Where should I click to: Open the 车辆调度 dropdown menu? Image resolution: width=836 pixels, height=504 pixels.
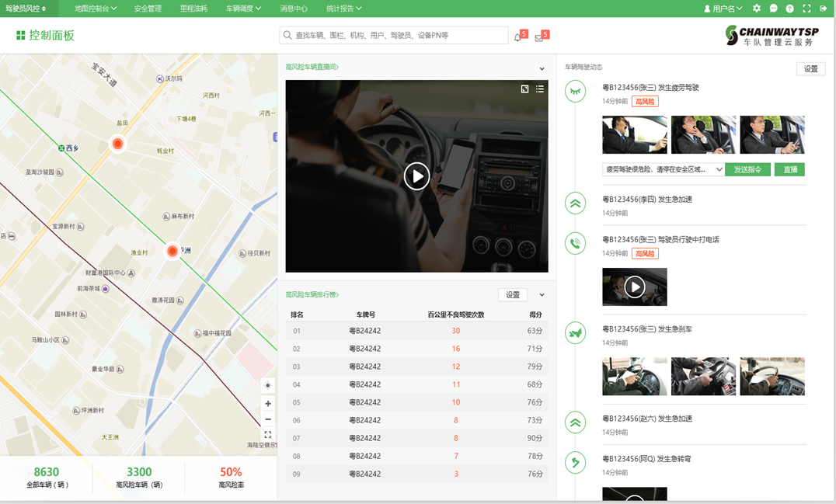244,9
